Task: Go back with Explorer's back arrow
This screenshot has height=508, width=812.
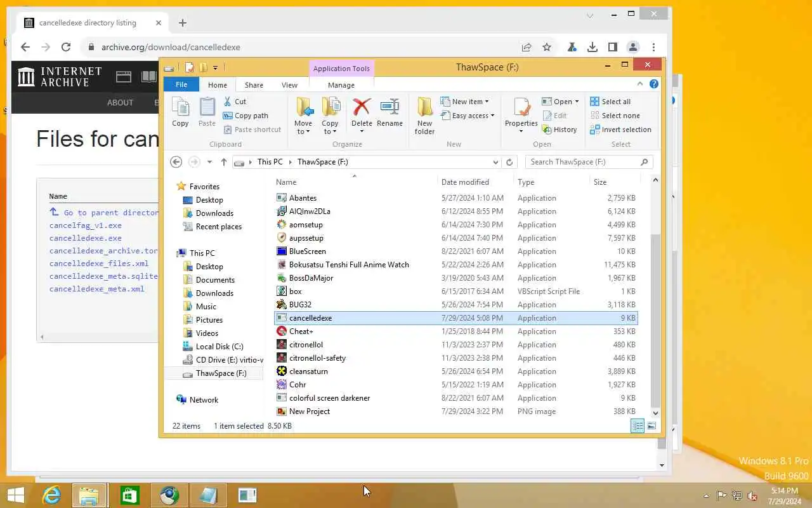Action: point(176,162)
